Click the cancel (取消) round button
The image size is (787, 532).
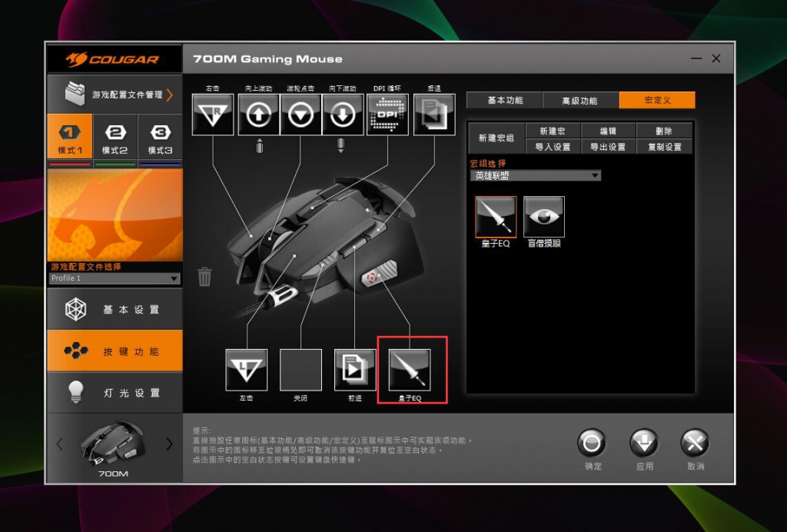pyautogui.click(x=695, y=443)
